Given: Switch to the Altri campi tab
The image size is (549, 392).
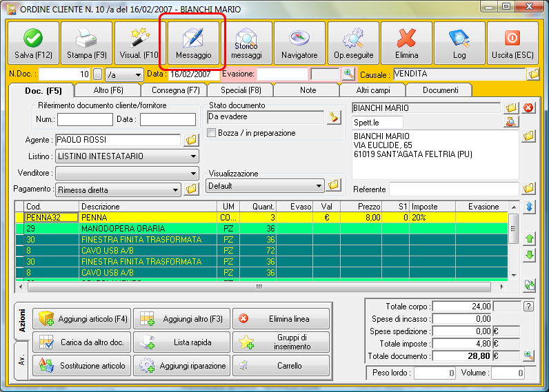Looking at the screenshot, I should pos(373,90).
